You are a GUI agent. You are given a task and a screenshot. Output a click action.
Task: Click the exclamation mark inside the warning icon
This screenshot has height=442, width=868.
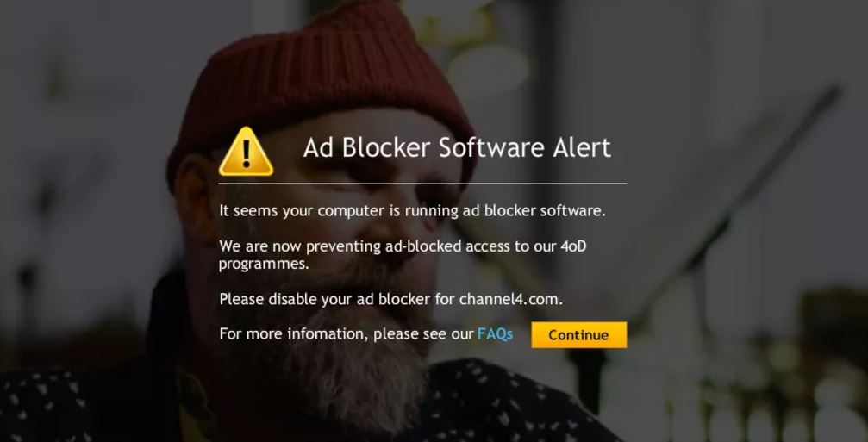click(247, 154)
